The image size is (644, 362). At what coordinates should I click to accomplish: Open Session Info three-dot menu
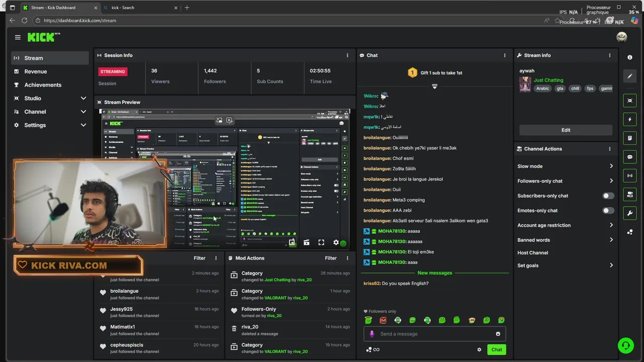(x=347, y=55)
